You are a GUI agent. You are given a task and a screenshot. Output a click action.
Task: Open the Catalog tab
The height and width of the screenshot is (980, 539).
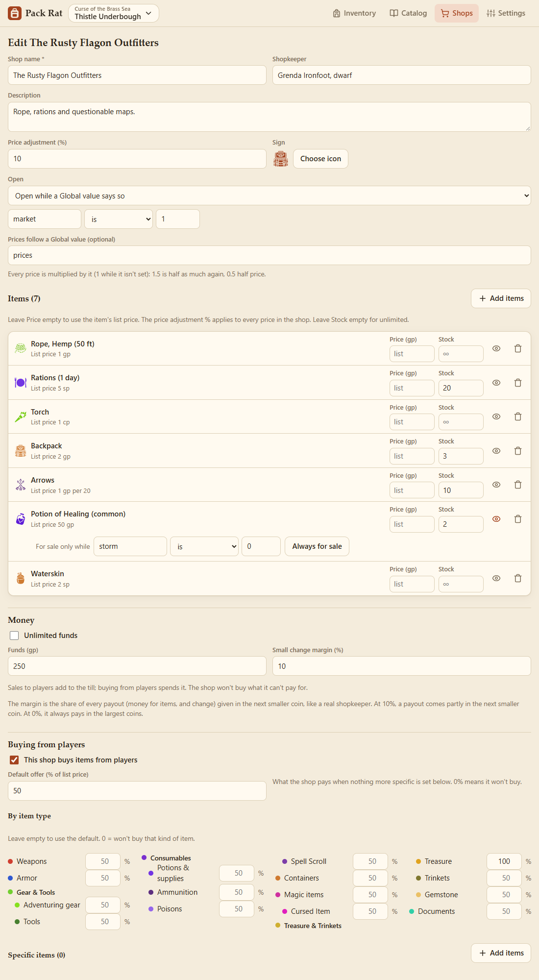(x=408, y=13)
